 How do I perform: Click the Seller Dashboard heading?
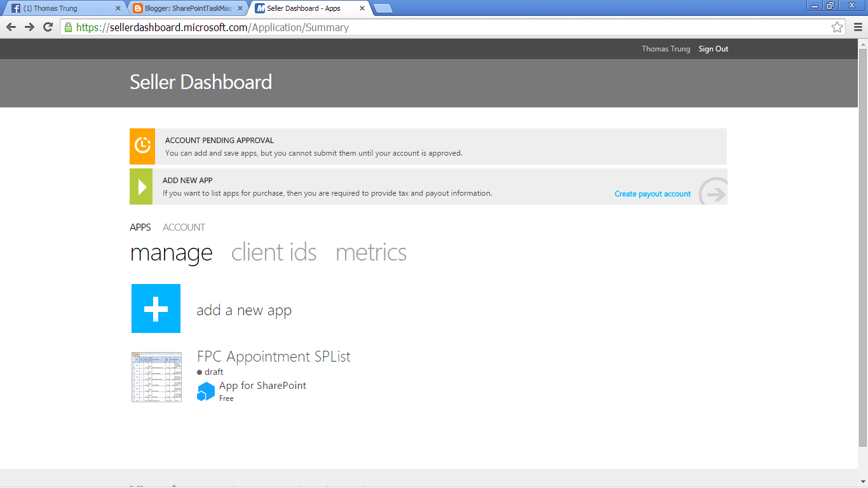201,82
